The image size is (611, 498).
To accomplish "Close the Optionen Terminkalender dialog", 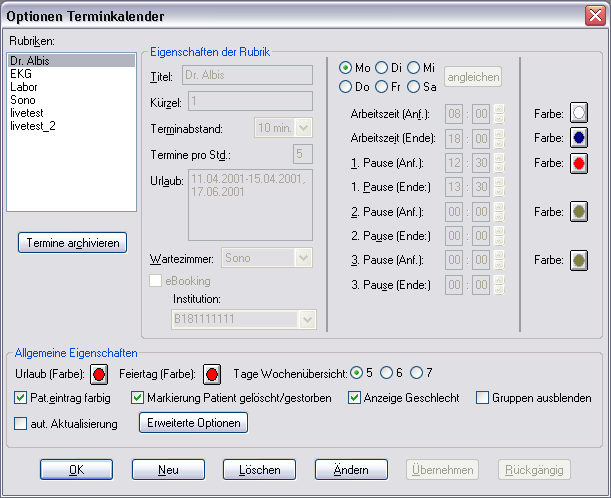I will pos(595,16).
